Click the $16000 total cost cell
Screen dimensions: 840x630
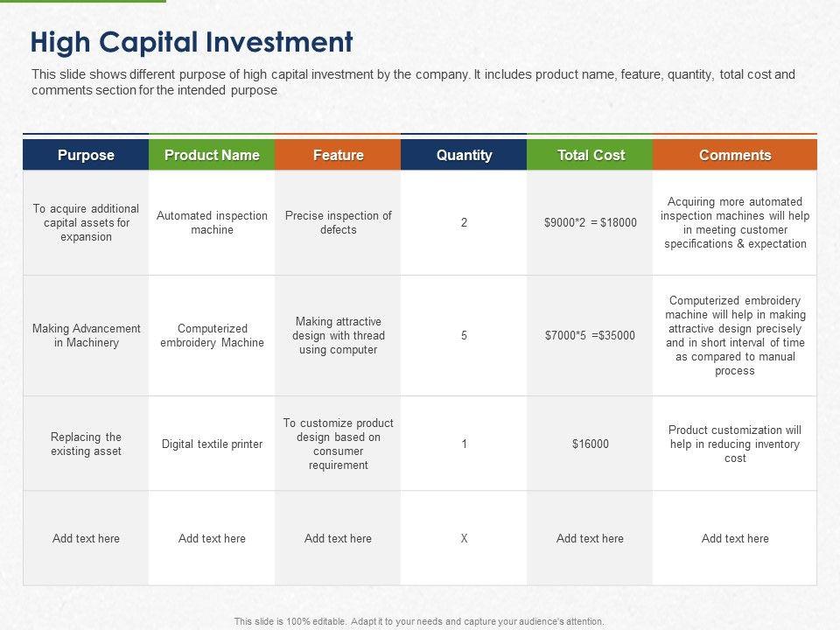tap(591, 444)
